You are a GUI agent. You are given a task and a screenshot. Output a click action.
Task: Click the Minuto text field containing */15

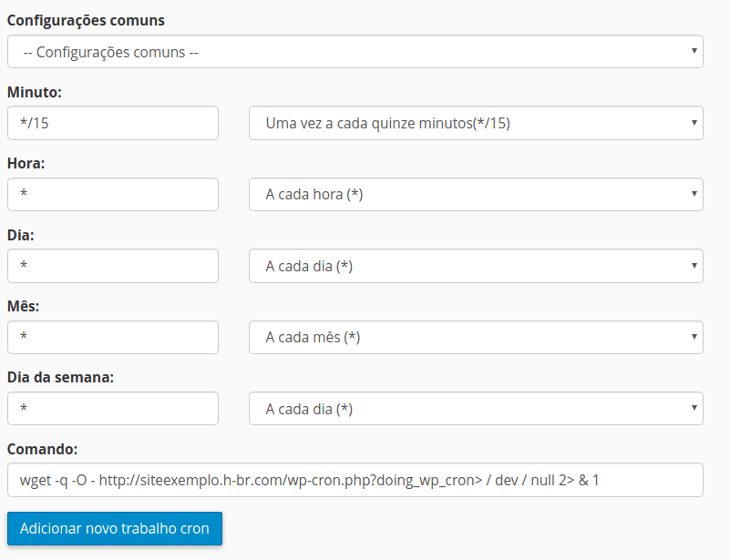[113, 123]
